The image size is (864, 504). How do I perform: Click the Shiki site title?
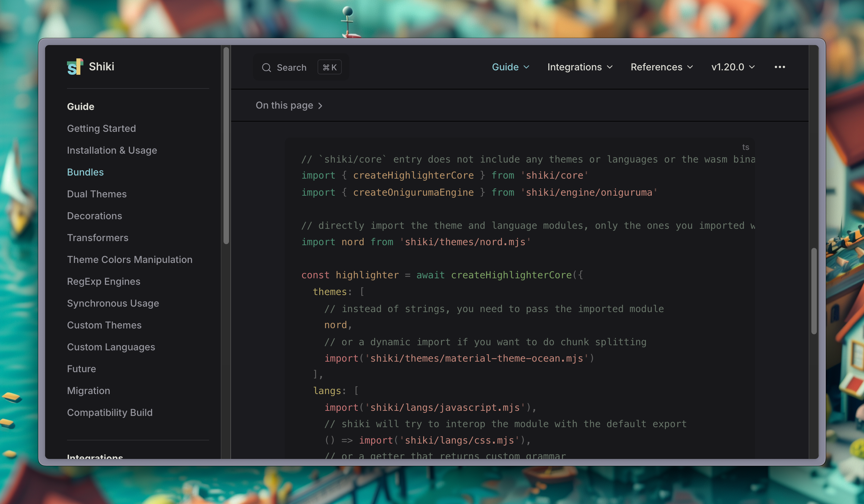tap(102, 67)
